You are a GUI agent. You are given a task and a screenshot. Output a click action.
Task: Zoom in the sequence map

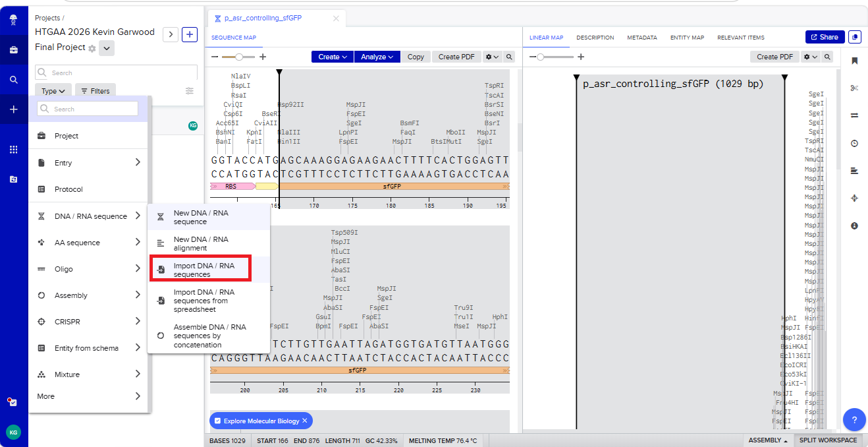click(x=263, y=57)
